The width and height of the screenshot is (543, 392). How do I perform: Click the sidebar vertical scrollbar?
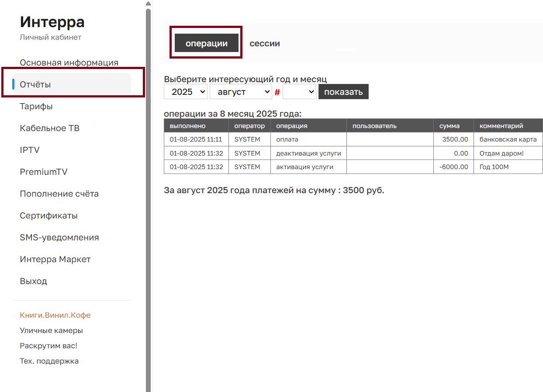point(148,197)
